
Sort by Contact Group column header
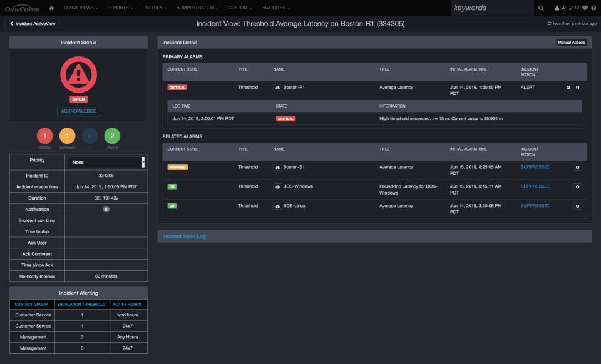click(31, 305)
